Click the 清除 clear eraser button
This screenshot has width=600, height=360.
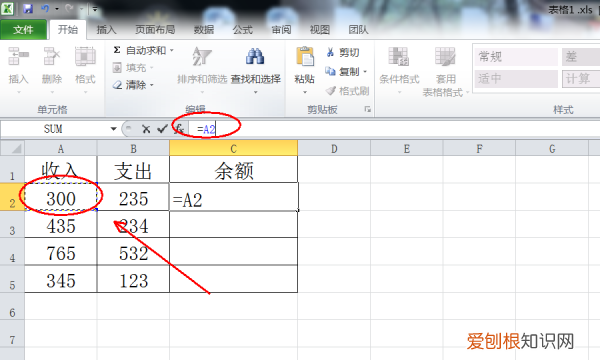tap(129, 85)
